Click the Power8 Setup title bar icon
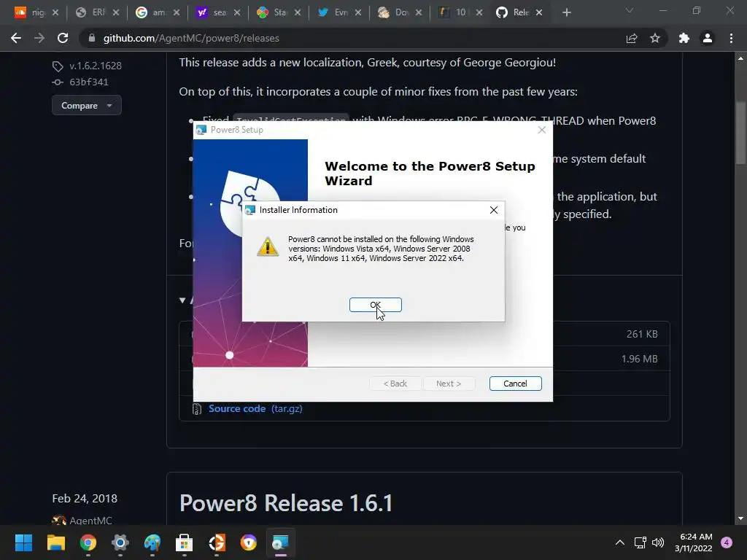The image size is (747, 560). pos(201,130)
